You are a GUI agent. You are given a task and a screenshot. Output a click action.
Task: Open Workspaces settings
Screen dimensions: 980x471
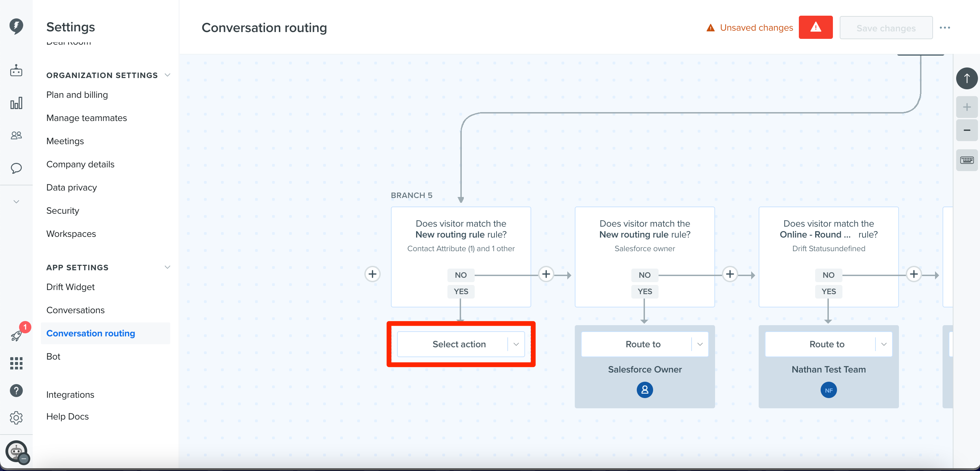[x=71, y=234]
